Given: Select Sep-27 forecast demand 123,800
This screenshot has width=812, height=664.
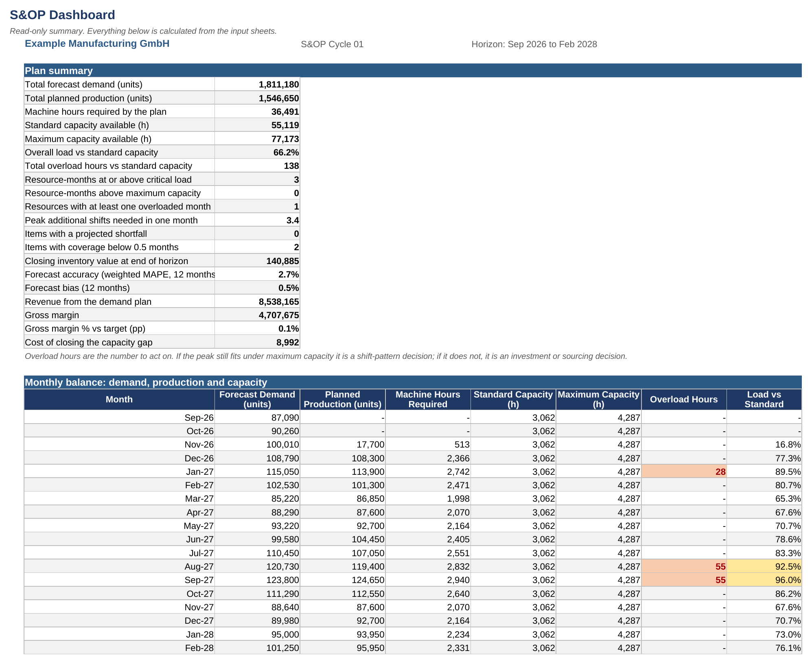Looking at the screenshot, I should 257,580.
